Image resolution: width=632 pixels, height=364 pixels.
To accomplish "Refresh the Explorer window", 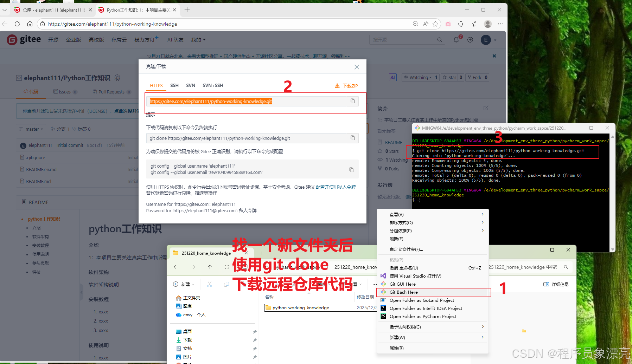I will tap(227, 267).
